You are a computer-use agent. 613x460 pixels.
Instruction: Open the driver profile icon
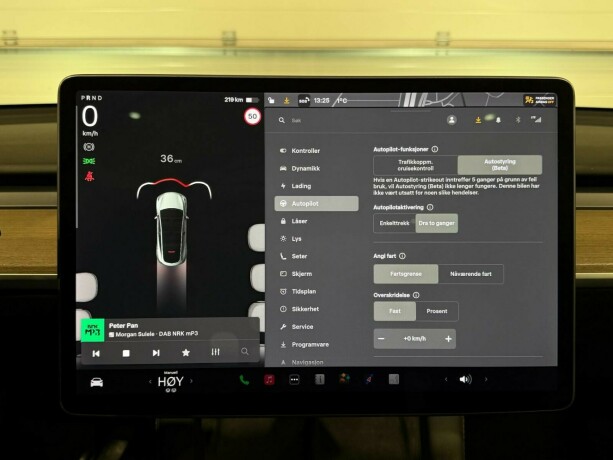452,120
